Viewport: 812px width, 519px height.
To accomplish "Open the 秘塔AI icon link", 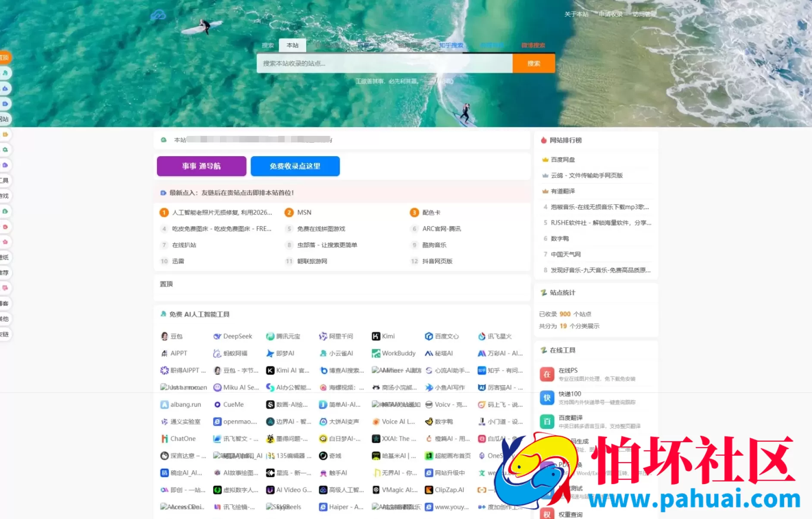I will 429,353.
